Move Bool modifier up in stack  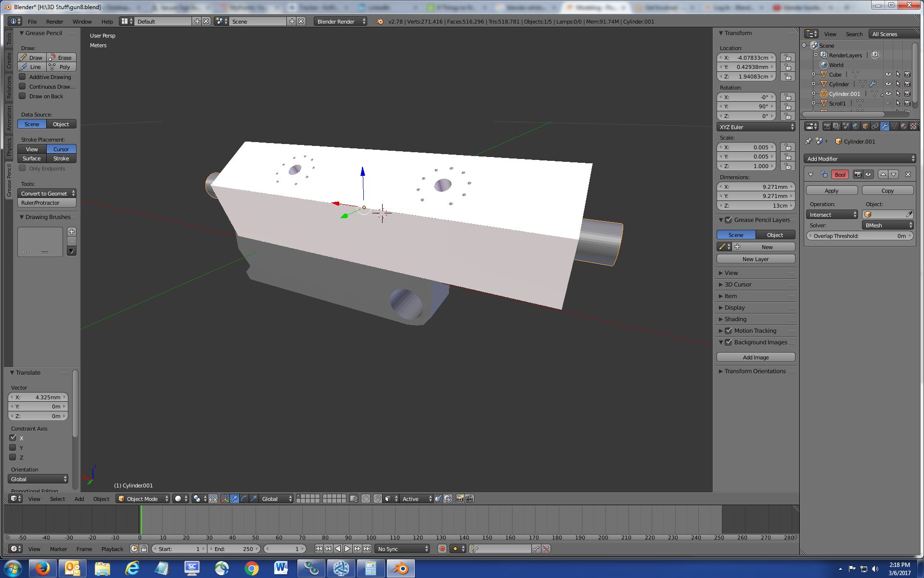point(883,174)
